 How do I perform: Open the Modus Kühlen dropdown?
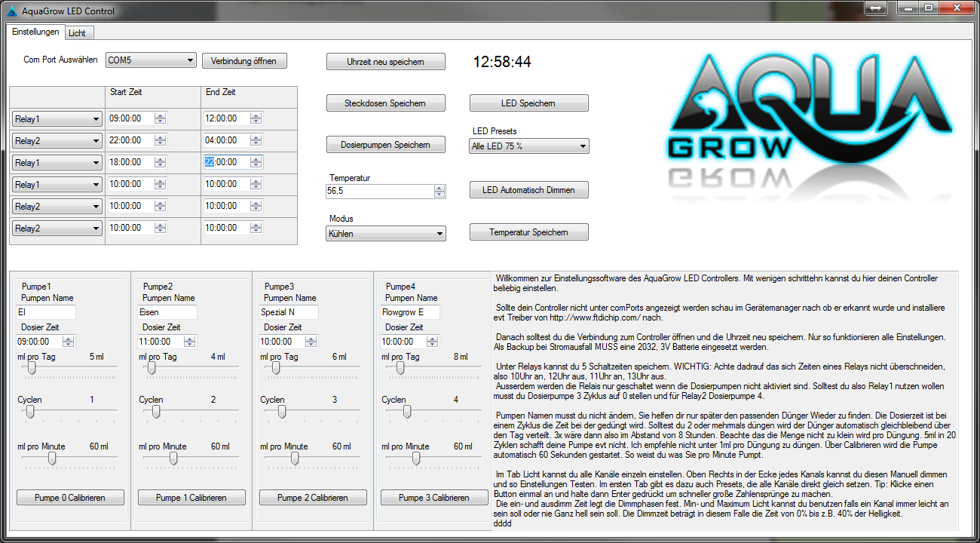(386, 234)
